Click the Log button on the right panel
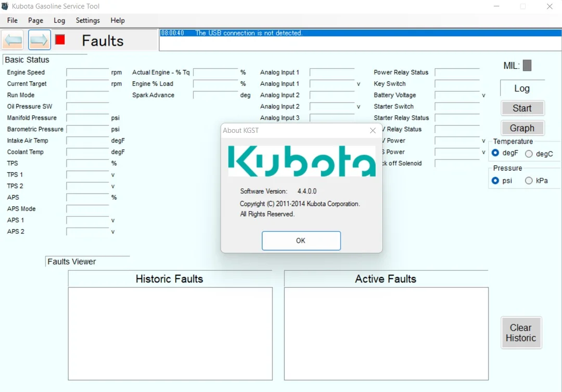 click(x=521, y=88)
